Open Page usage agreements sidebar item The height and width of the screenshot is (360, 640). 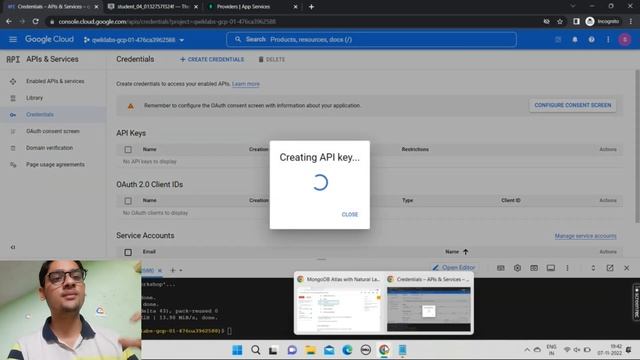(55, 164)
